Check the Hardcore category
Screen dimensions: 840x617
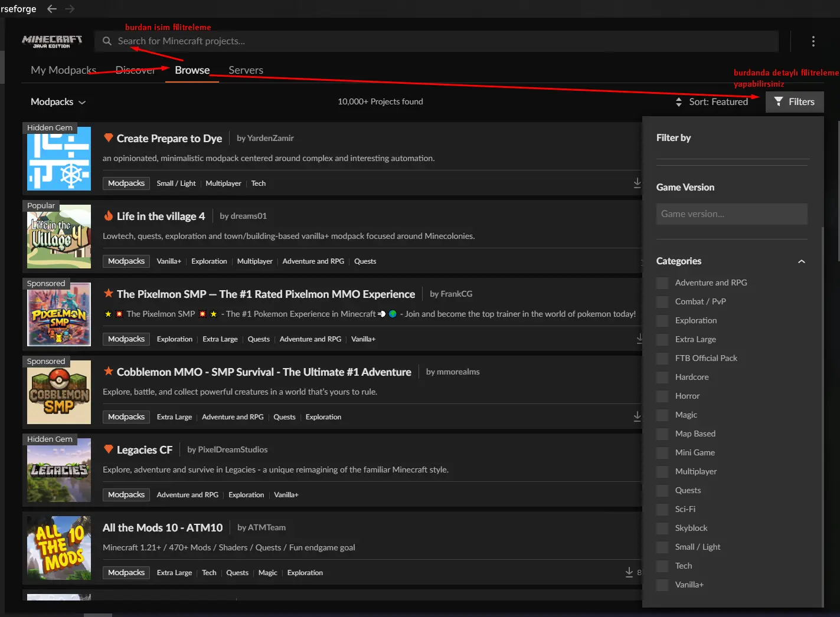tap(662, 378)
